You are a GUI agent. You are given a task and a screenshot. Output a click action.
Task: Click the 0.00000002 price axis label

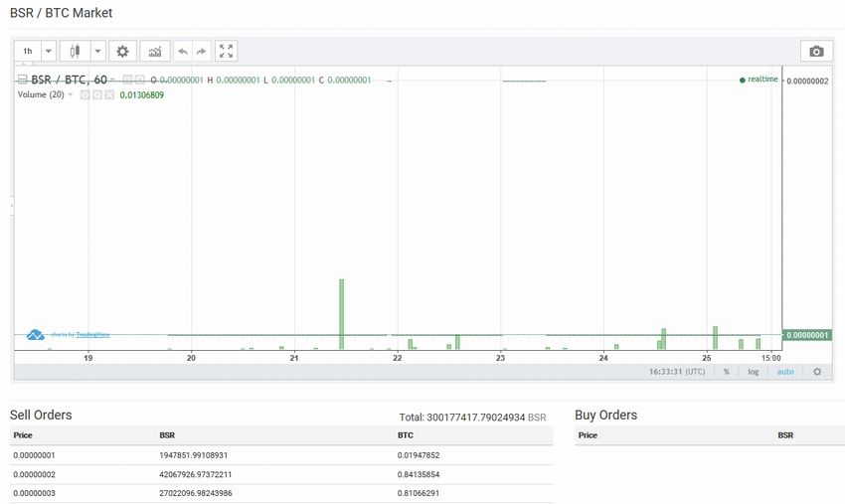click(807, 82)
